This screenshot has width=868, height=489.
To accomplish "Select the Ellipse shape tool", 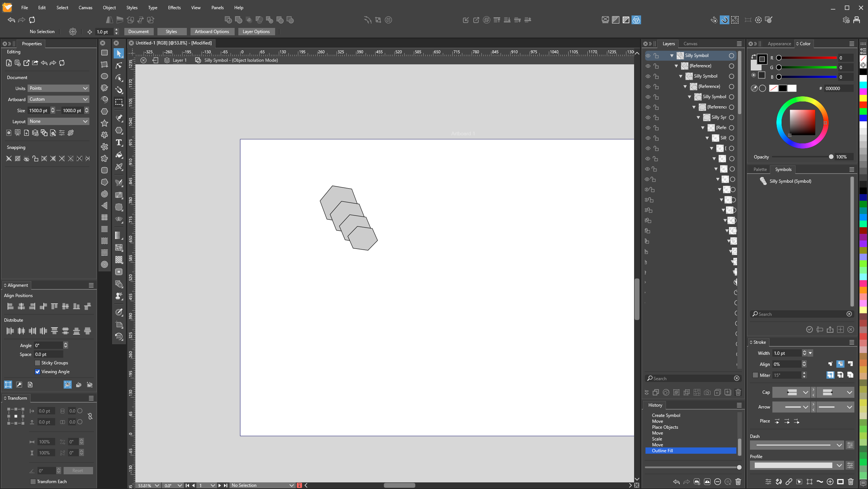I will click(x=104, y=76).
